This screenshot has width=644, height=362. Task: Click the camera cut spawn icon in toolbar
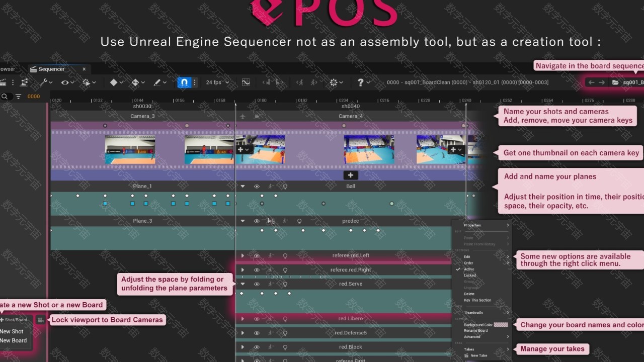(x=24, y=82)
